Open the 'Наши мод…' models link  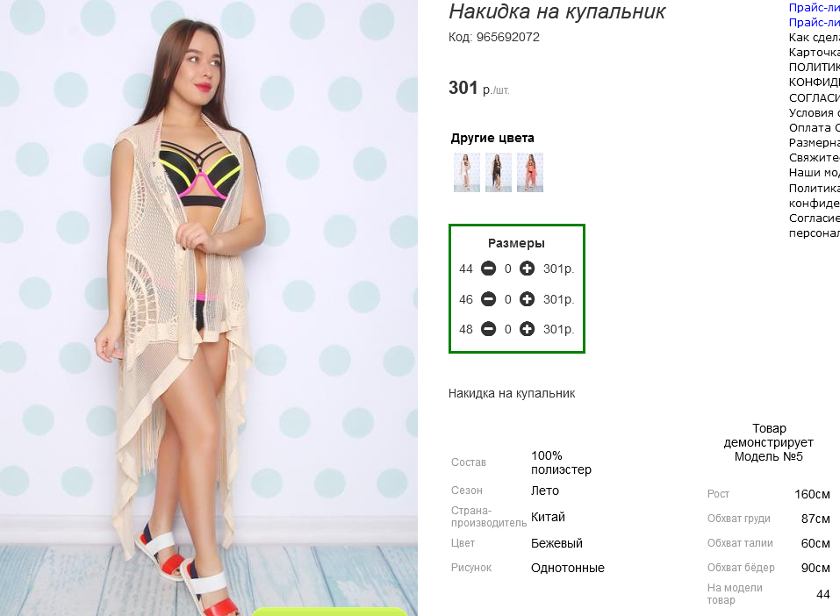tap(815, 173)
